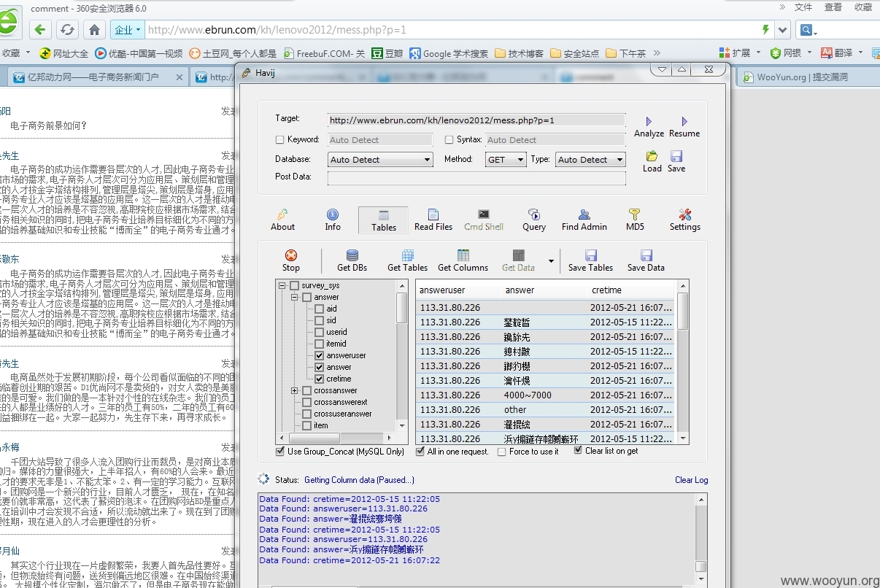Click Get Data
The height and width of the screenshot is (588, 880).
(519, 260)
